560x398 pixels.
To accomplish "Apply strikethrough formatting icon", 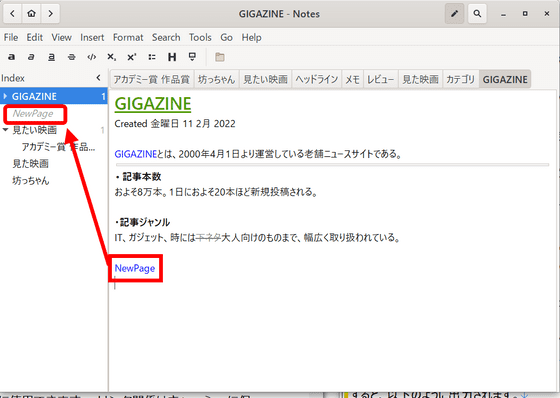I will (x=71, y=57).
